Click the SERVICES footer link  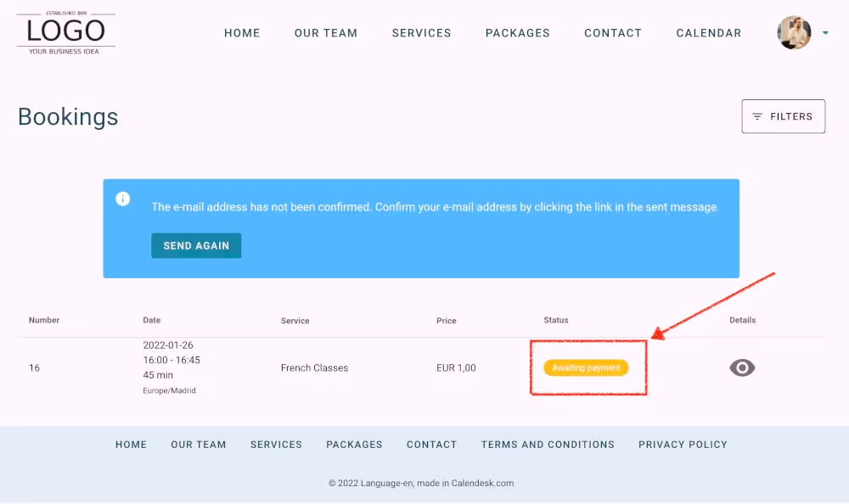coord(276,444)
